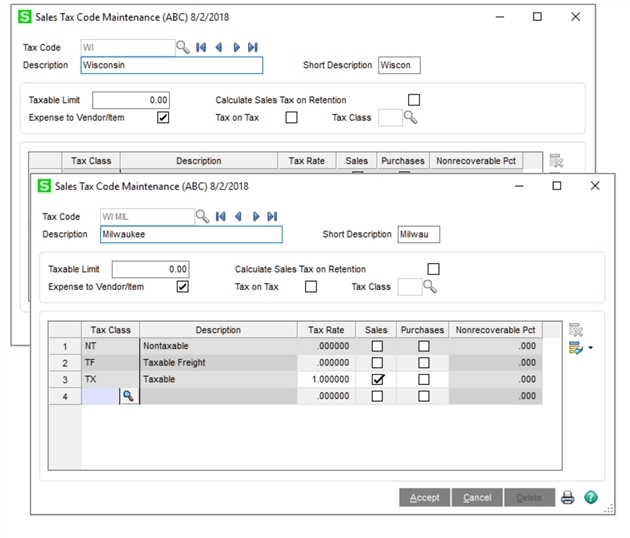This screenshot has height=538, width=630.
Task: Open the row 4 Tax Class lookup
Action: point(129,397)
